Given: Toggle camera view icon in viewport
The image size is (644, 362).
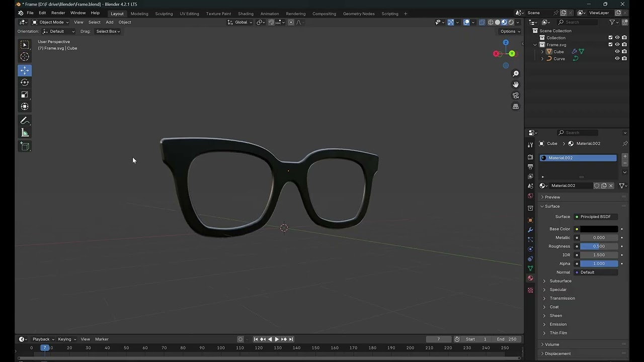Looking at the screenshot, I should tap(516, 96).
